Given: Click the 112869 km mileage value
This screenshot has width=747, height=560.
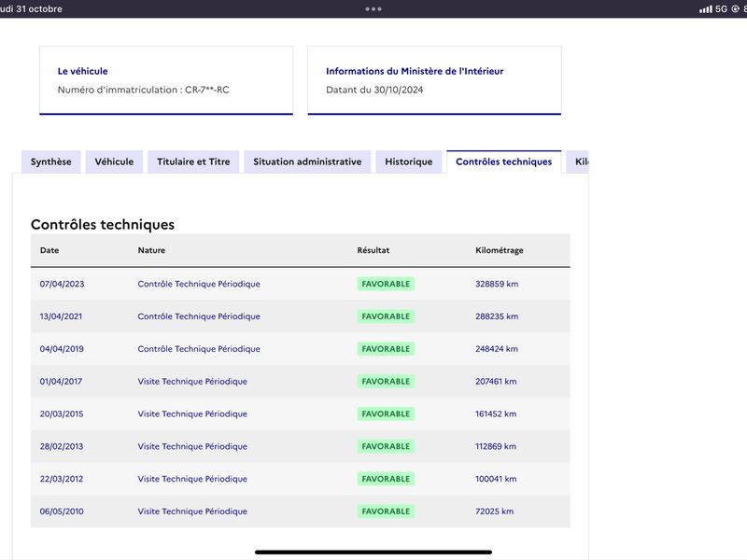Looking at the screenshot, I should pos(496,446).
